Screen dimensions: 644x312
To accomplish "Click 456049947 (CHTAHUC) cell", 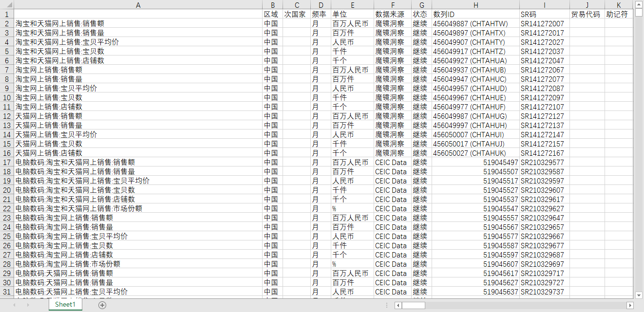I will 475,79.
